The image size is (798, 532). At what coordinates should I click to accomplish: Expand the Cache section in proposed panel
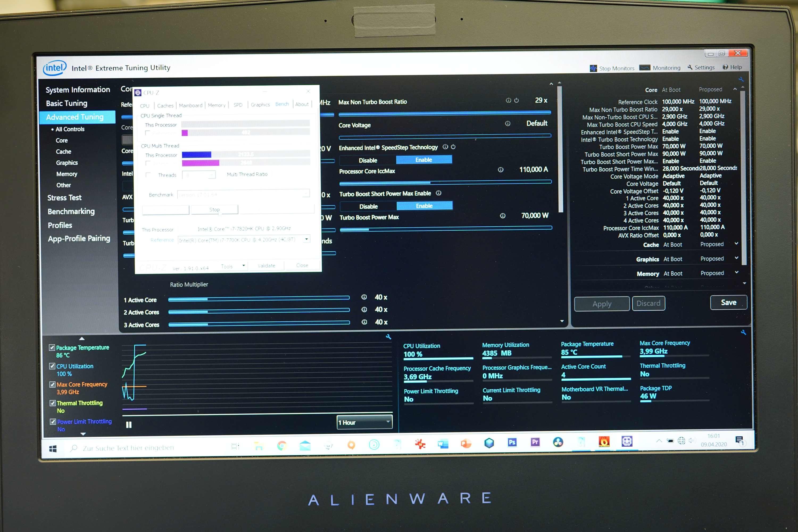point(736,244)
